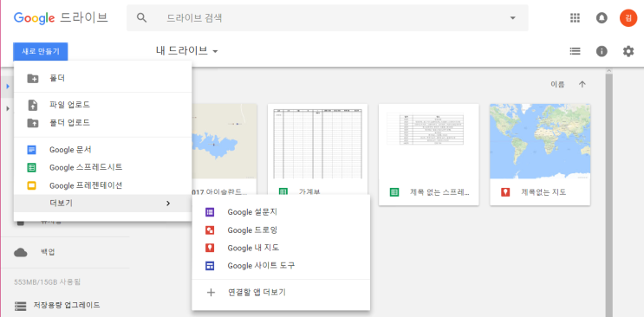Click the new folder icon in menu
This screenshot has width=644, height=317.
32,78
